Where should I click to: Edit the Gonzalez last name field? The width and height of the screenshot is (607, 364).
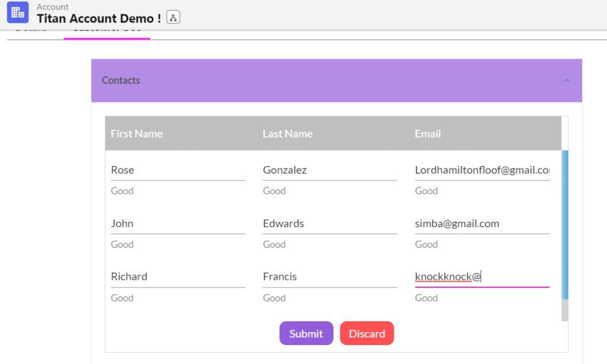click(330, 170)
